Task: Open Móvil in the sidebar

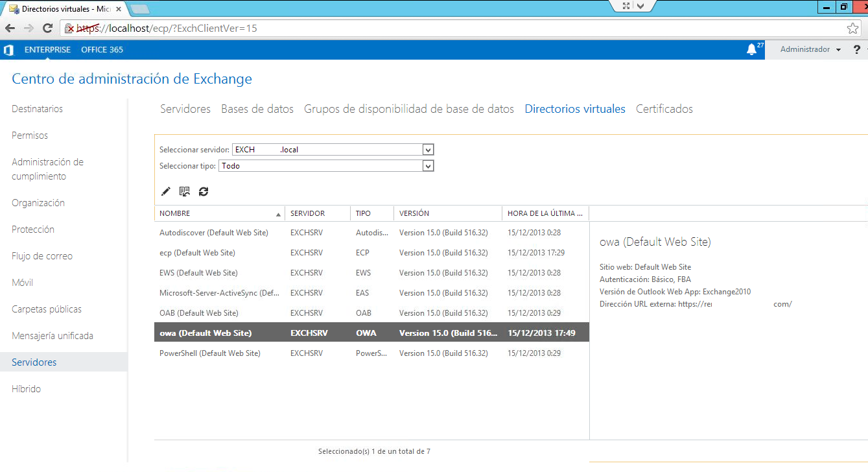Action: tap(23, 283)
